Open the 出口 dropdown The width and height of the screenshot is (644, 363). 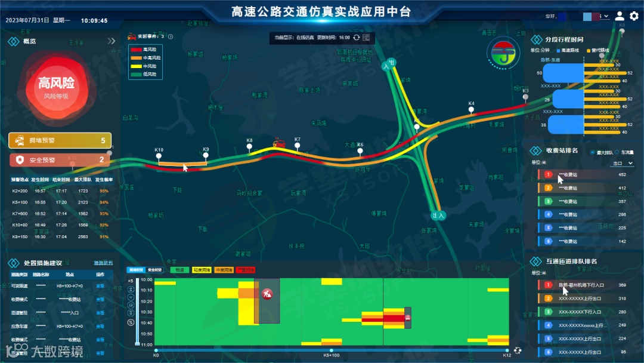click(623, 164)
